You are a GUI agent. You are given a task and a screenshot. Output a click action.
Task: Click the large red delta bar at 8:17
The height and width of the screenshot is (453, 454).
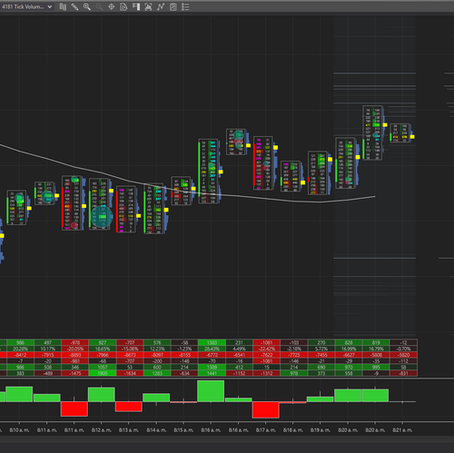[x=266, y=410]
